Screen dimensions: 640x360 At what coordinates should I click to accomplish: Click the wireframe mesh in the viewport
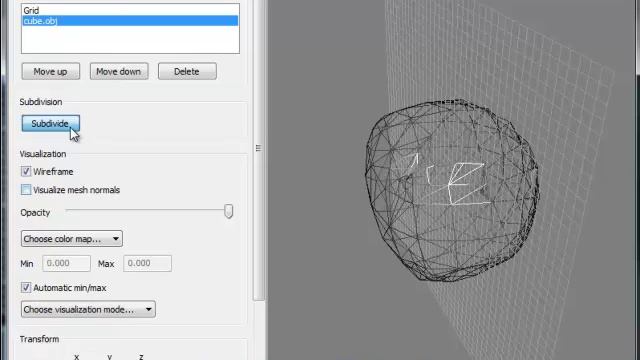[452, 190]
